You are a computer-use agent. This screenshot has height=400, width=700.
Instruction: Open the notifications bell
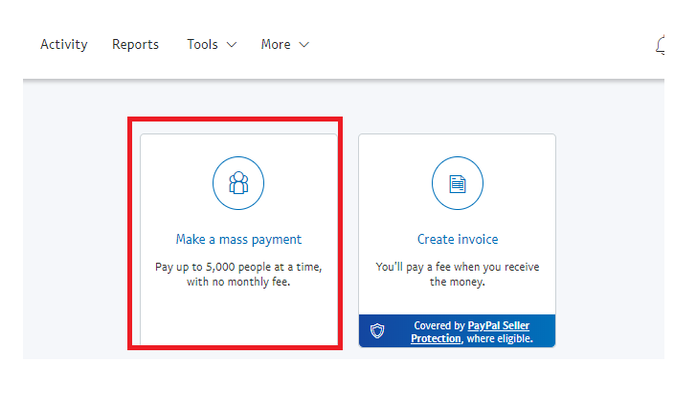point(660,45)
